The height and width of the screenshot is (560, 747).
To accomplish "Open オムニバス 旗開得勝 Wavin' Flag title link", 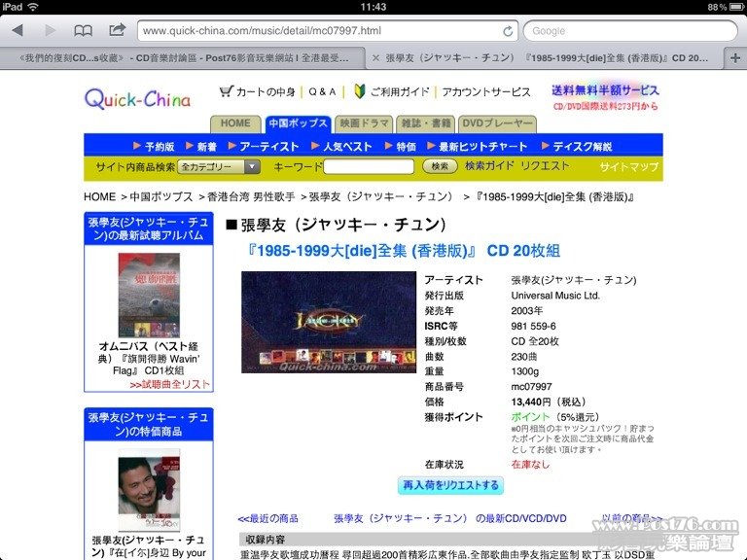I will click(149, 358).
